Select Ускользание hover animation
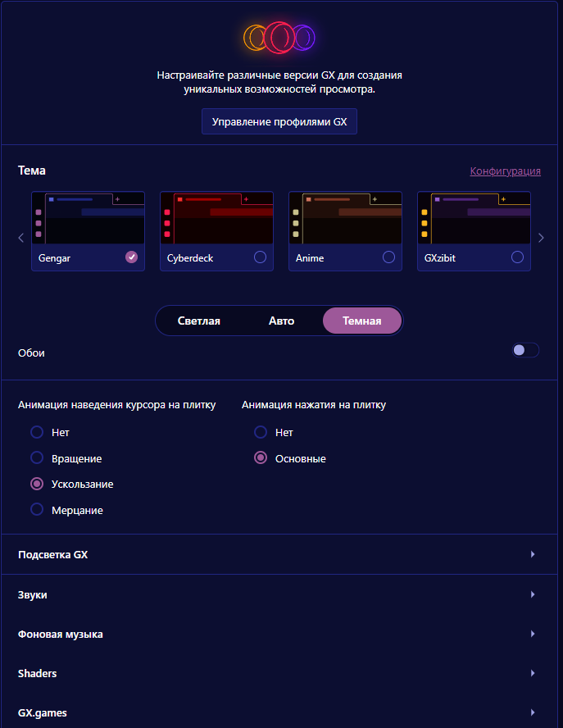The width and height of the screenshot is (563, 728). 37,484
